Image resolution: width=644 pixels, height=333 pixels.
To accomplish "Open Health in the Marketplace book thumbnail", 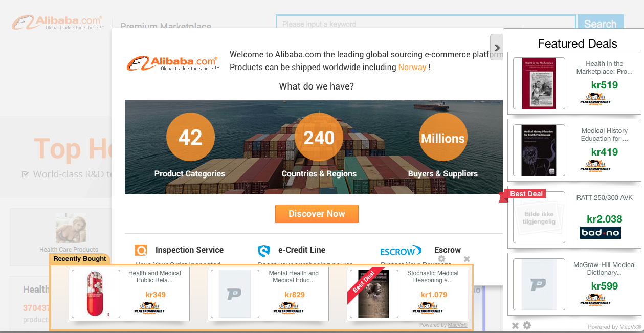I will [x=539, y=83].
